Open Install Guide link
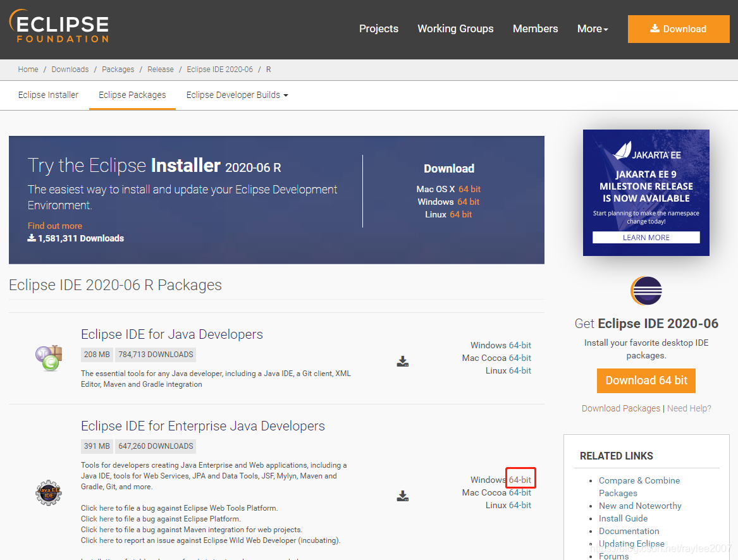This screenshot has height=560, width=738. click(623, 518)
